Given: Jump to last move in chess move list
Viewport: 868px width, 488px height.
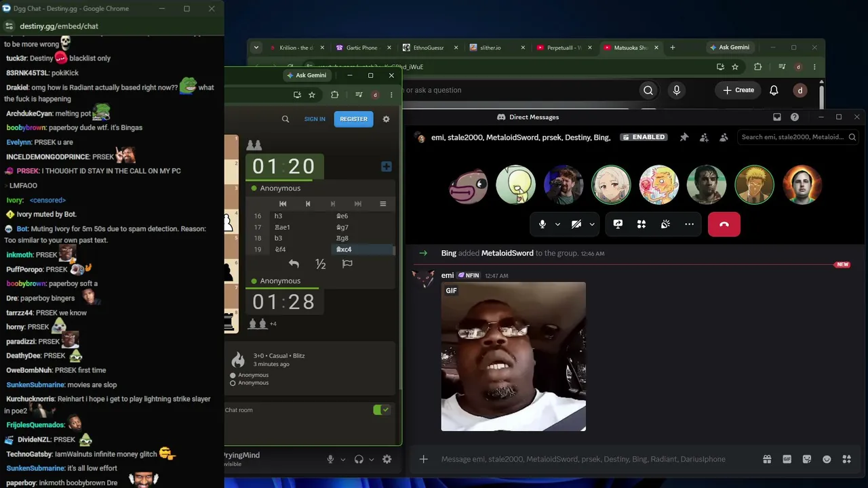Looking at the screenshot, I should tap(357, 203).
